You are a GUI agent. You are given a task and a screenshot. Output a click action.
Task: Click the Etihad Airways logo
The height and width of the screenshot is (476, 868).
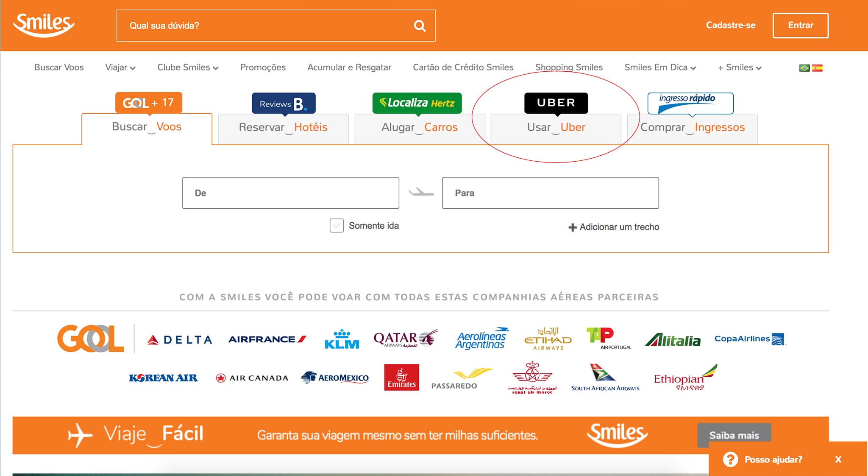tap(548, 339)
